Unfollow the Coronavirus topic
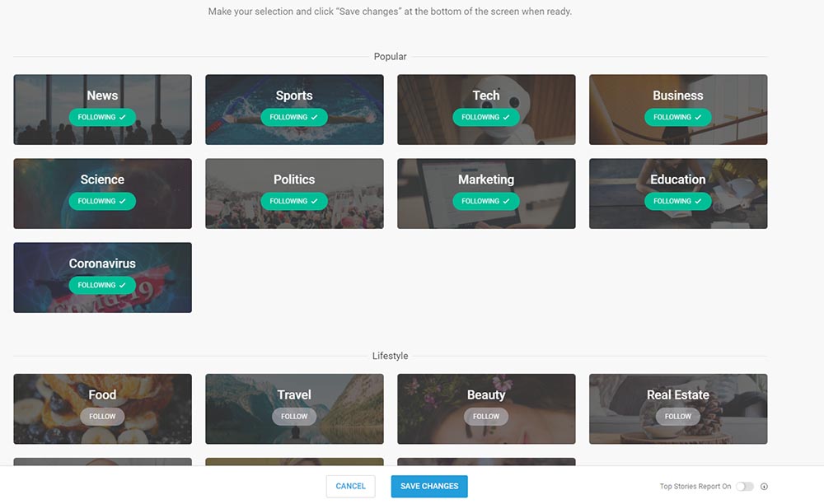Viewport: 824px width, 504px height. point(102,285)
